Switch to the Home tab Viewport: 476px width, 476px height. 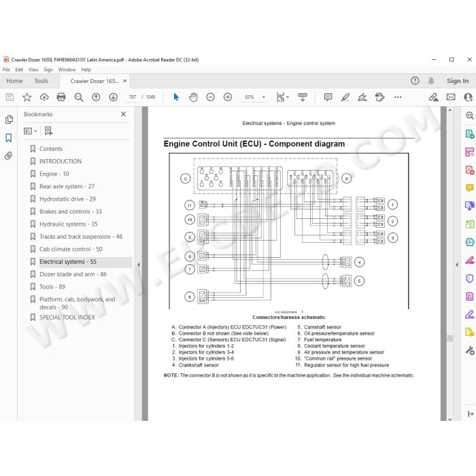(x=14, y=81)
